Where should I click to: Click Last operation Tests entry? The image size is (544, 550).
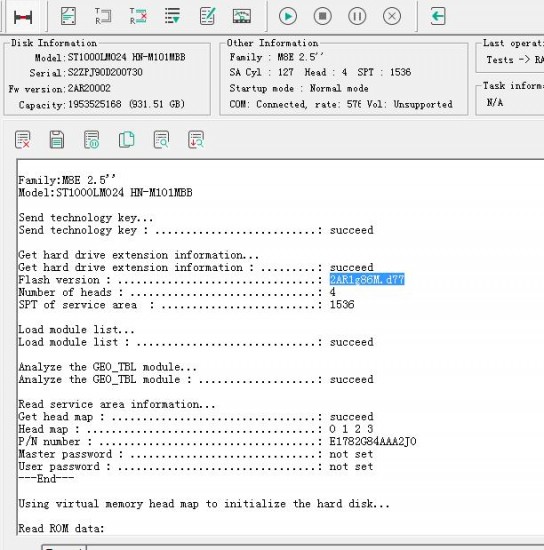coord(515,60)
